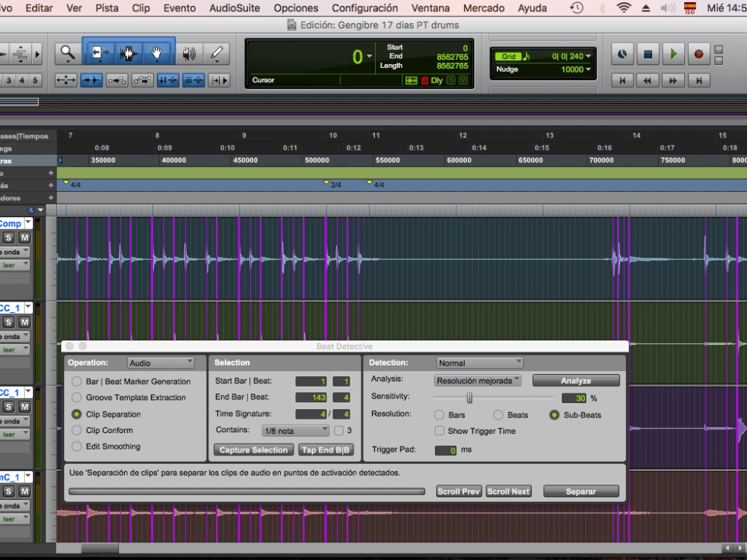Screen dimensions: 747x560
Task: Open the Ventana menu
Action: [430, 8]
